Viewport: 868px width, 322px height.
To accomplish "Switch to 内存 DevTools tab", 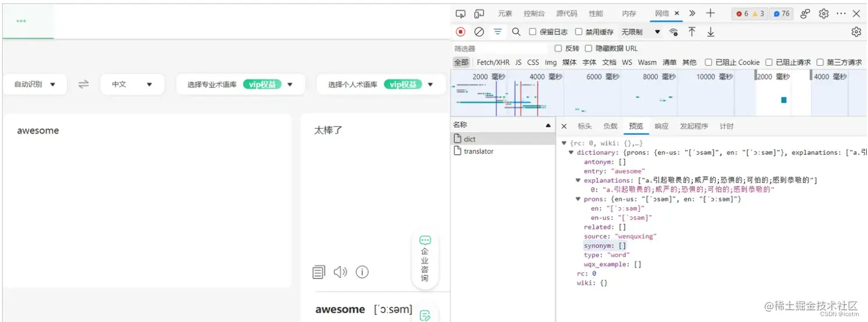I will tap(629, 13).
